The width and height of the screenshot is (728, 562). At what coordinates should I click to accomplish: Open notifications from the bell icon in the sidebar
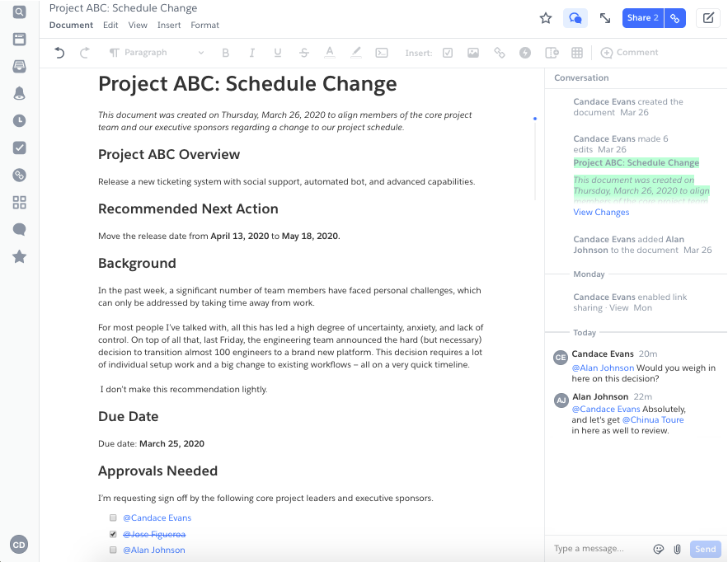click(x=19, y=93)
